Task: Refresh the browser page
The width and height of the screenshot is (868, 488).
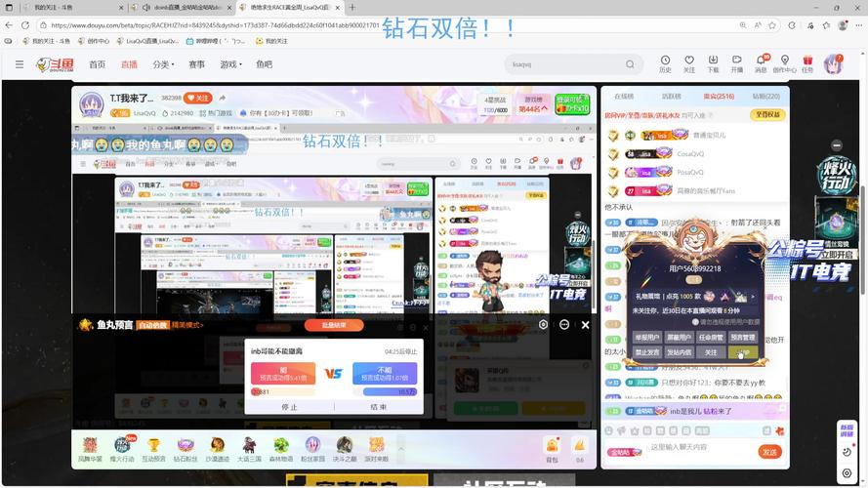Action: point(25,25)
